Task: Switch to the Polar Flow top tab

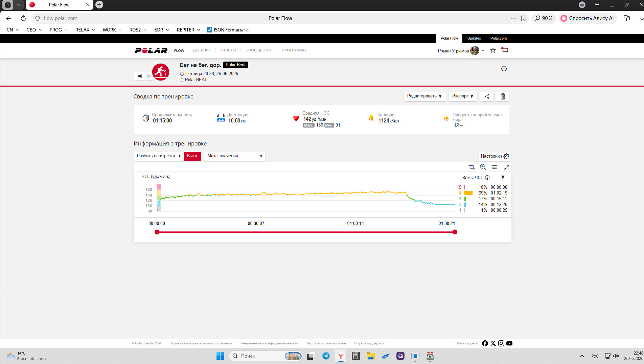Action: click(x=449, y=38)
